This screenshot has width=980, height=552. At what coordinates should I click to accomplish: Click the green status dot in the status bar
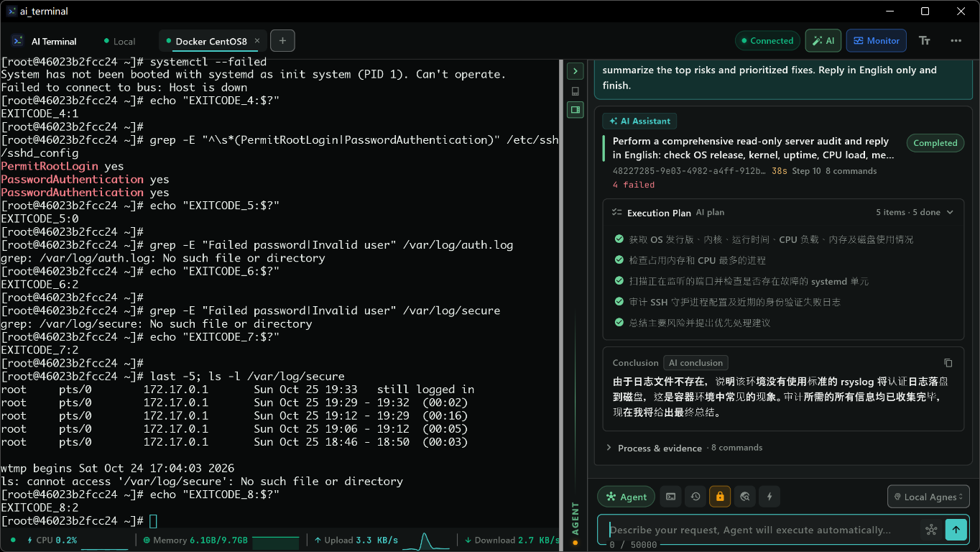[x=13, y=540]
